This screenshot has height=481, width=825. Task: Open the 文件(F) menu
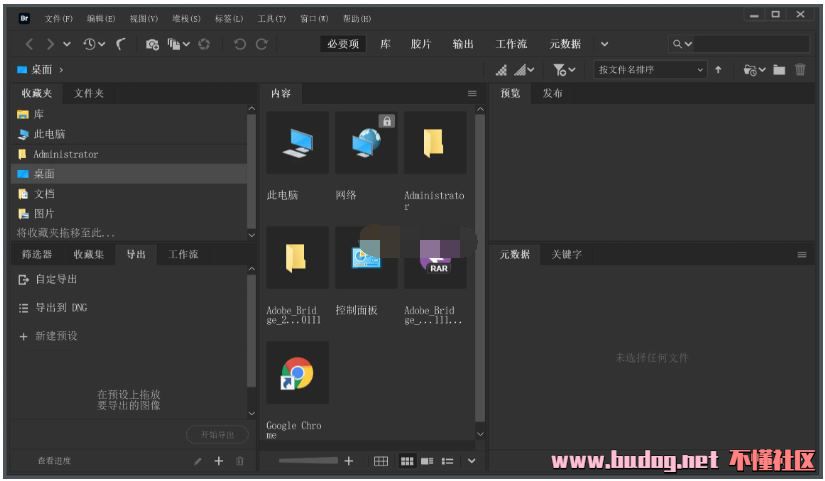(x=58, y=19)
